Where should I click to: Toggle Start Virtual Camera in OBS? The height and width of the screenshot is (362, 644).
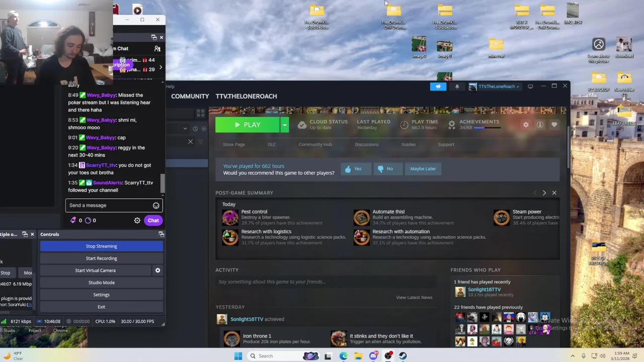coord(95,270)
